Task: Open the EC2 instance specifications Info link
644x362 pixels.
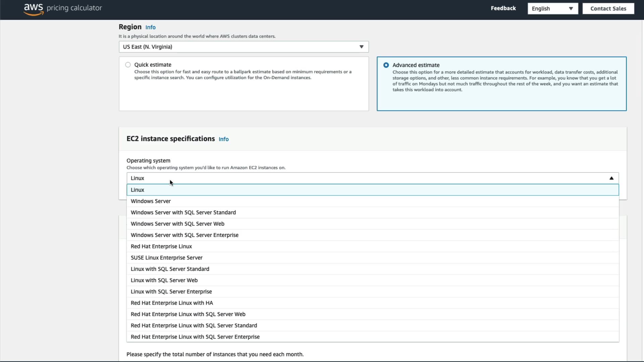Action: pos(223,139)
